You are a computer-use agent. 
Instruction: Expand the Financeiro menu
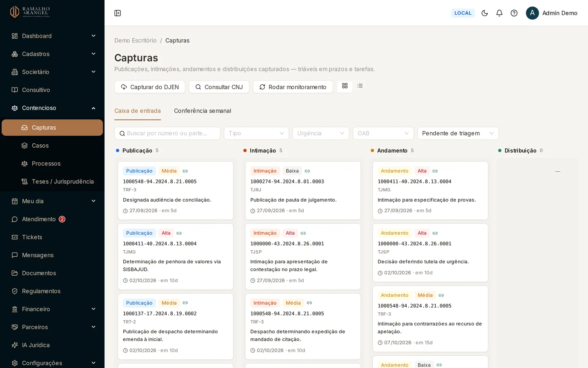(52, 309)
